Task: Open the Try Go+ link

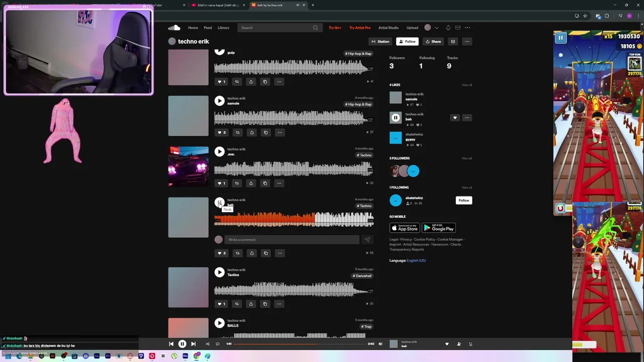Action: point(335,28)
